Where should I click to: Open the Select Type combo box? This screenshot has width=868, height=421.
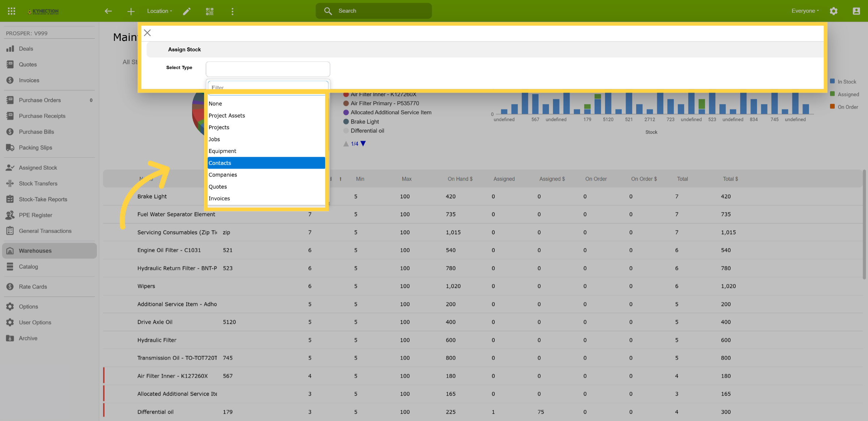pos(268,69)
